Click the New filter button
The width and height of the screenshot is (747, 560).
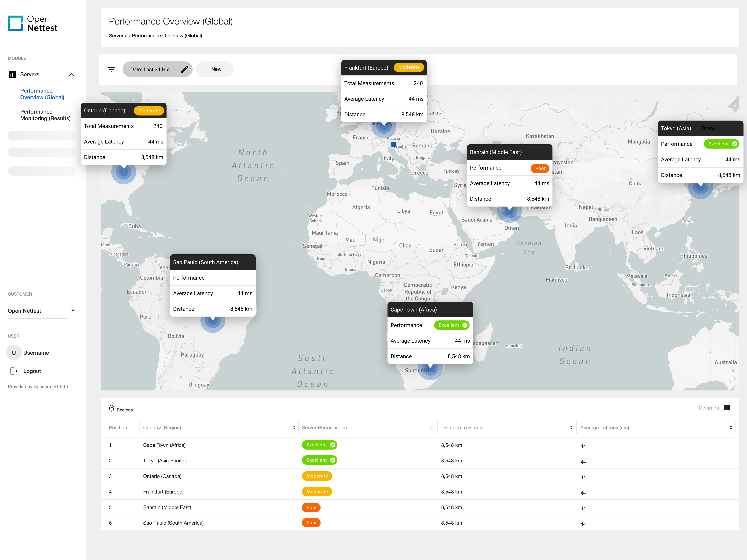pyautogui.click(x=216, y=69)
